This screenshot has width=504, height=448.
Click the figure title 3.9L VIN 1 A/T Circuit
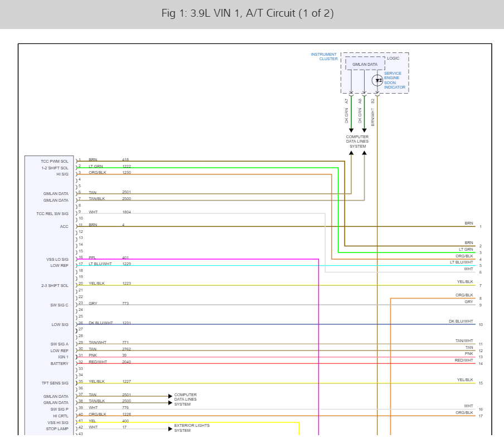pyautogui.click(x=248, y=13)
